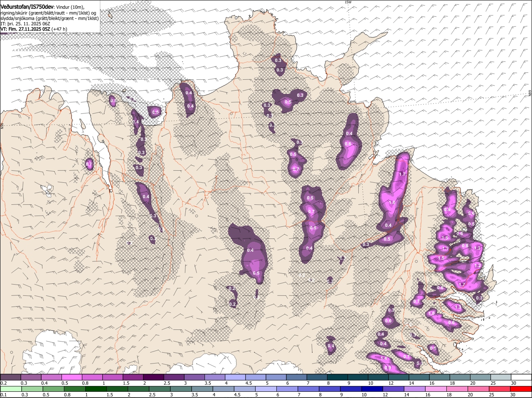
Task: Click the 'Vindur (10m)' description text
Action: (70, 7)
